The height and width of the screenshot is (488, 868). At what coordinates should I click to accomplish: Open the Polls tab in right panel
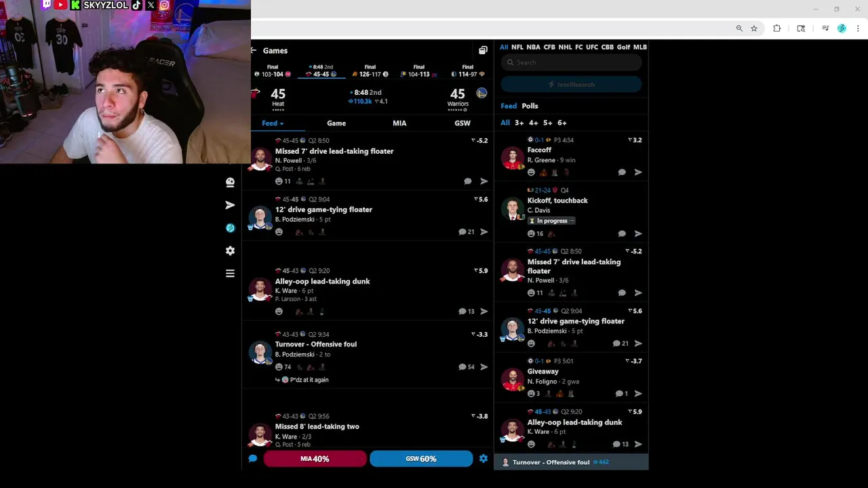tap(530, 106)
